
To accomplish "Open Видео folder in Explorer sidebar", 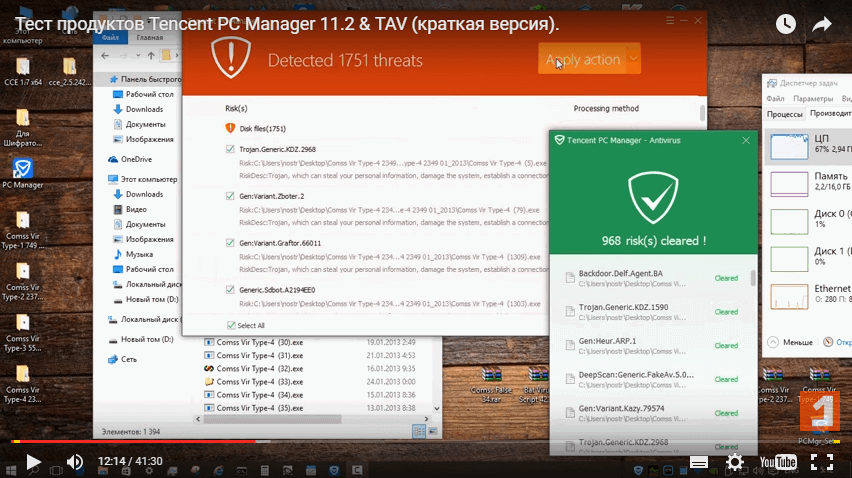I will click(x=130, y=209).
